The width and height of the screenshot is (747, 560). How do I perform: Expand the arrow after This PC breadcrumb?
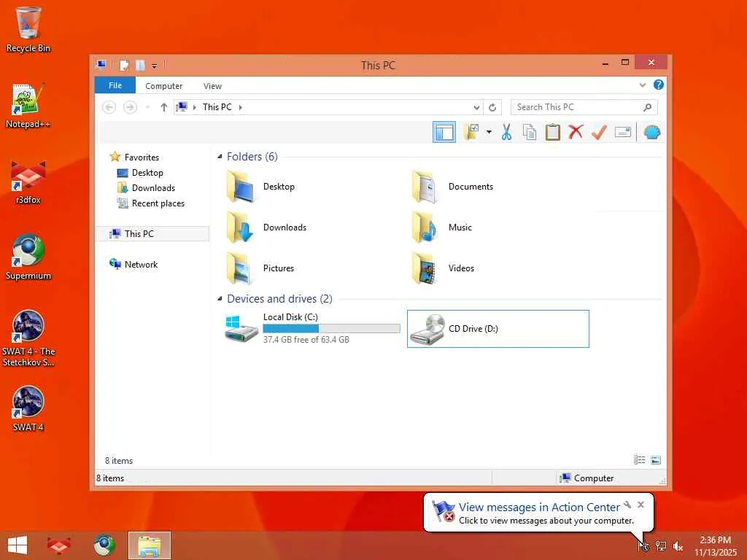(241, 108)
